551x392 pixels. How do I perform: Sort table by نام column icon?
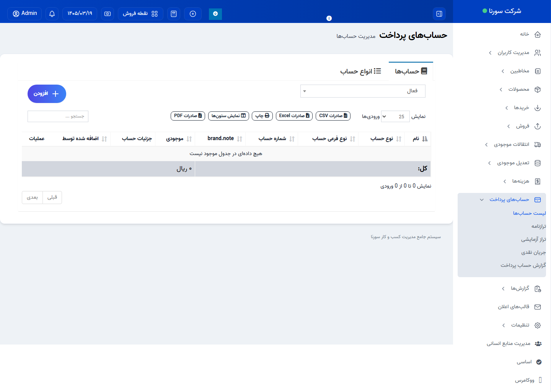tap(425, 139)
